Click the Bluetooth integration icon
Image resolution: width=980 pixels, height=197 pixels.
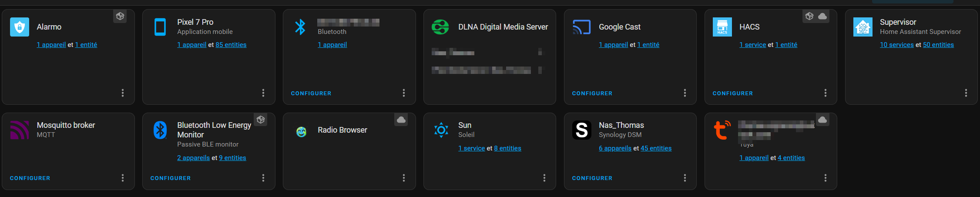[300, 27]
